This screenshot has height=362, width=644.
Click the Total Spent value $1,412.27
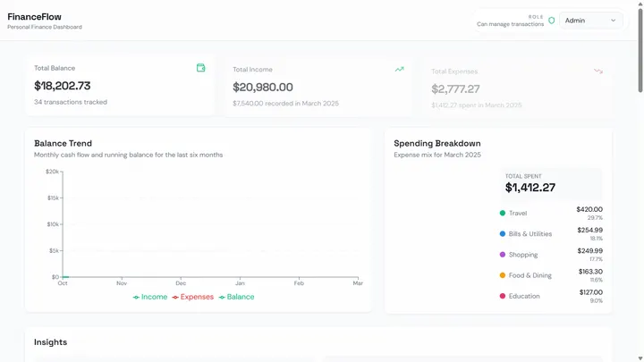[x=530, y=188]
